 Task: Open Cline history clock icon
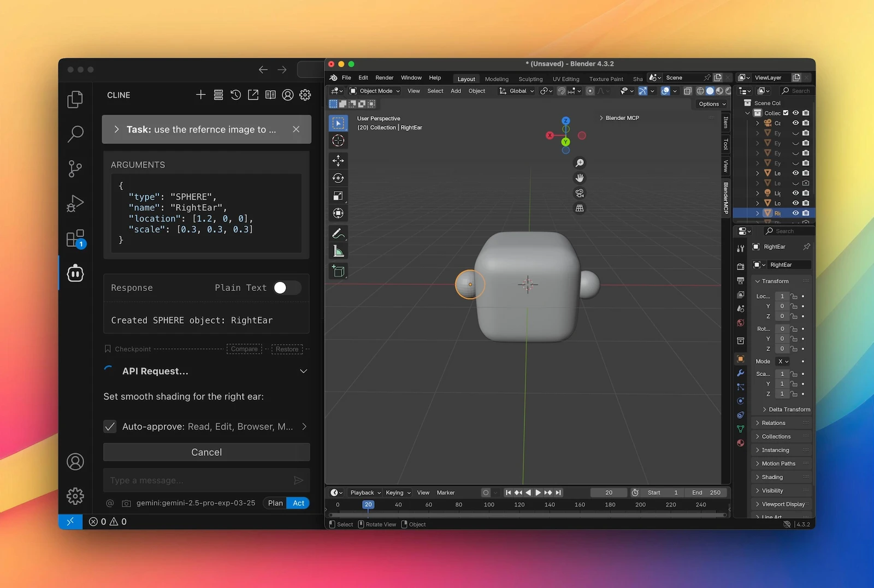tap(235, 95)
